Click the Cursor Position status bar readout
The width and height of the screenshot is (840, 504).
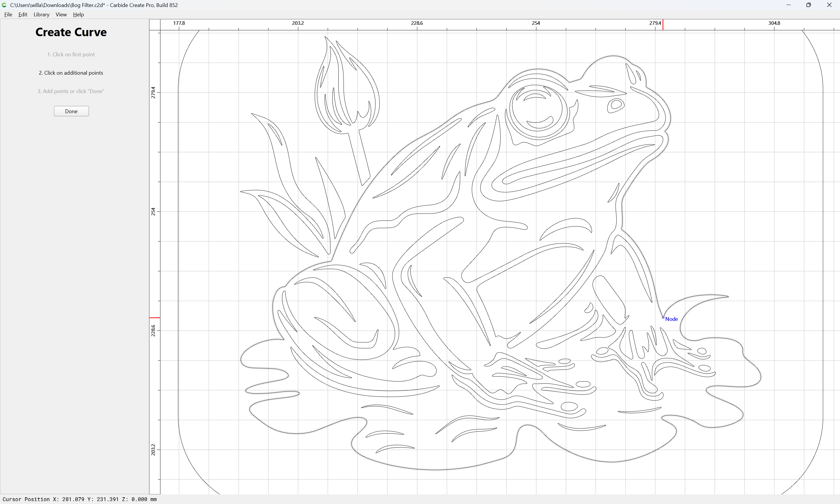click(79, 499)
